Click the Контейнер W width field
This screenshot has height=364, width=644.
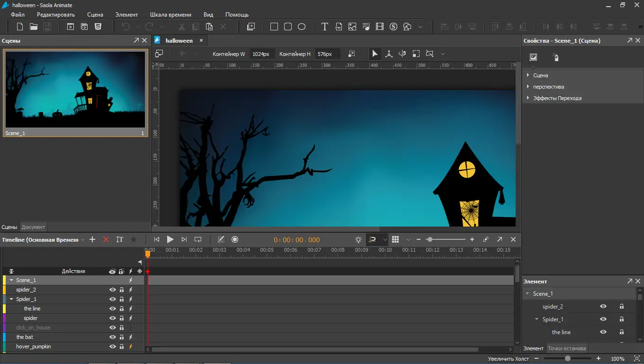(x=261, y=54)
